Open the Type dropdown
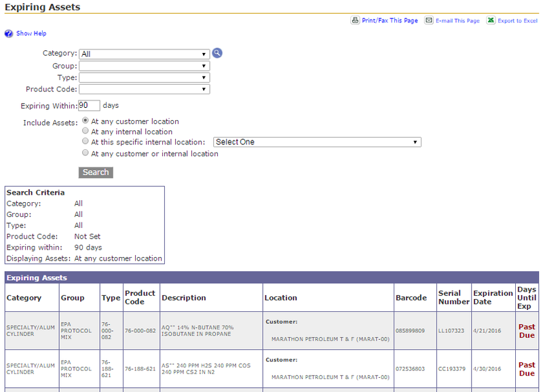Screen dimensions: 543x392 [x=144, y=77]
